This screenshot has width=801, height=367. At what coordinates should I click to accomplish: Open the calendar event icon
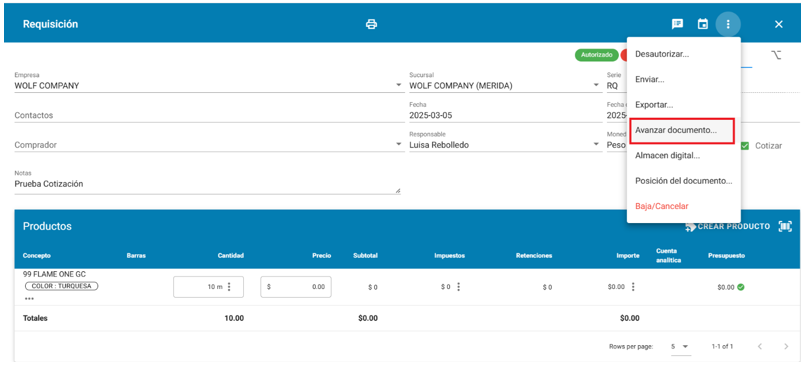703,24
